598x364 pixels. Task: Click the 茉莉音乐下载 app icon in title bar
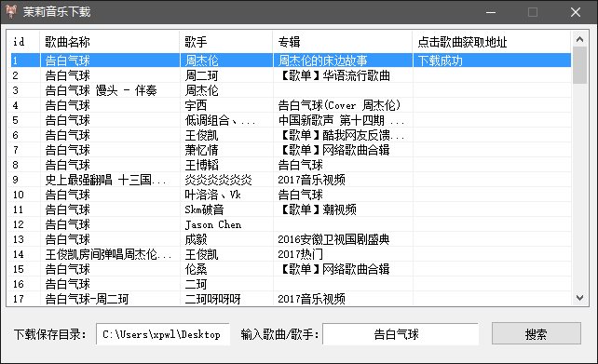(11, 12)
